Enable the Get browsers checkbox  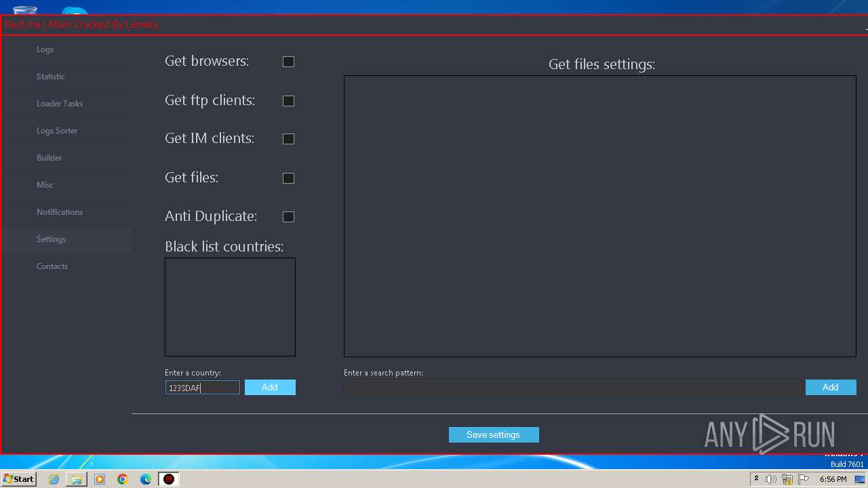[x=288, y=62]
